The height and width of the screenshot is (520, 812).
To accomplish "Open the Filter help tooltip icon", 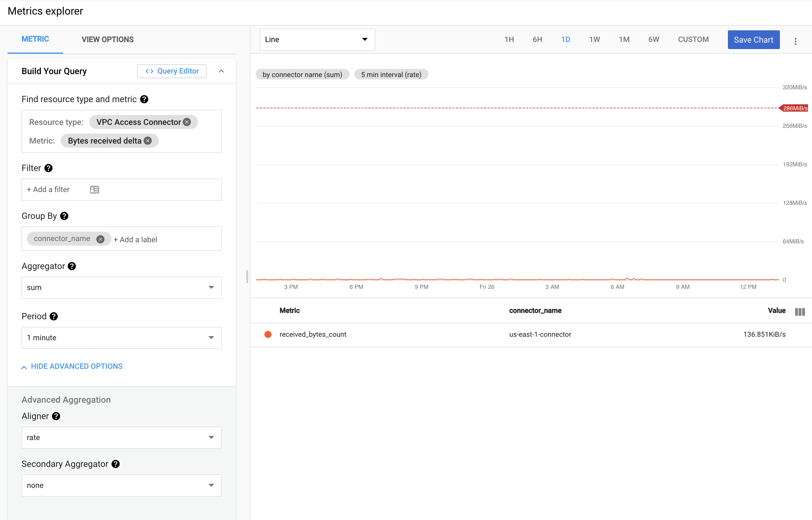I will click(x=49, y=168).
